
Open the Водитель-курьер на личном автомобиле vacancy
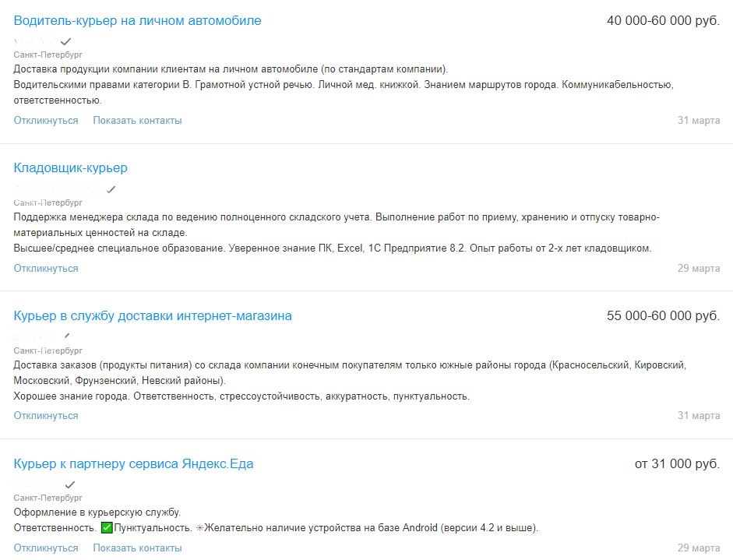(x=137, y=20)
